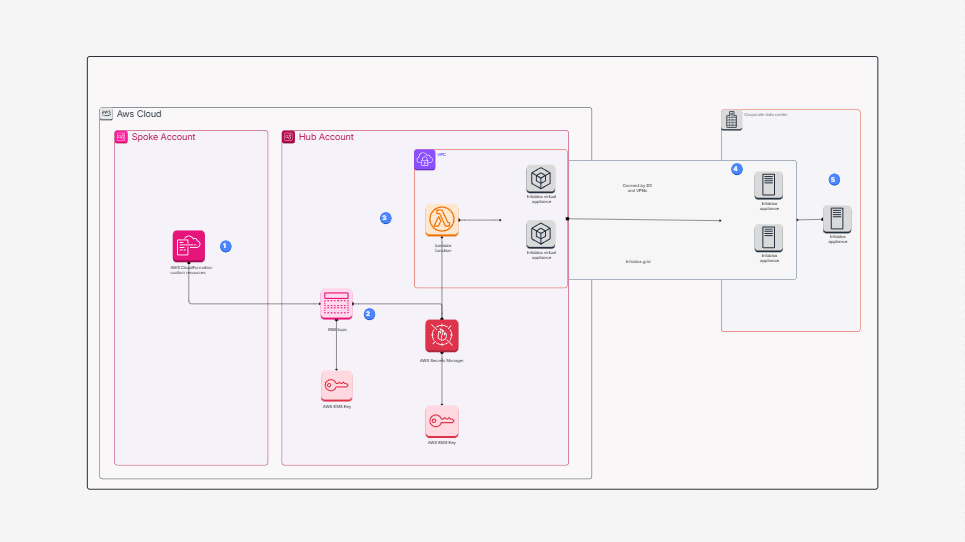Viewport: 965px width, 542px height.
Task: Select connector between Secrets Manager and KMS key
Action: [x=442, y=378]
